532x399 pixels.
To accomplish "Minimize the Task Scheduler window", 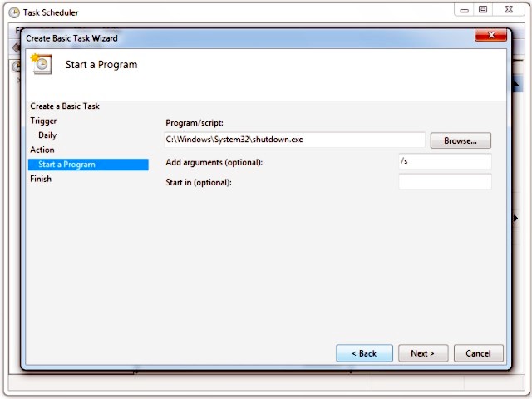I will click(464, 10).
